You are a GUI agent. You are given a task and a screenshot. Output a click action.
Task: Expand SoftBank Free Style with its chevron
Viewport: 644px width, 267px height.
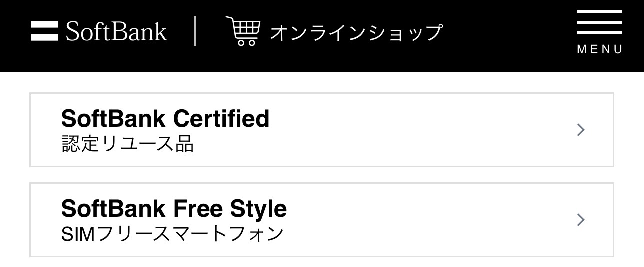580,220
